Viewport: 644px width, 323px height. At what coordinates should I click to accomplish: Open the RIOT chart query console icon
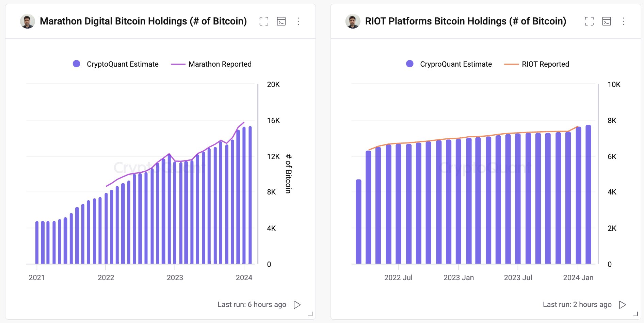tap(607, 21)
